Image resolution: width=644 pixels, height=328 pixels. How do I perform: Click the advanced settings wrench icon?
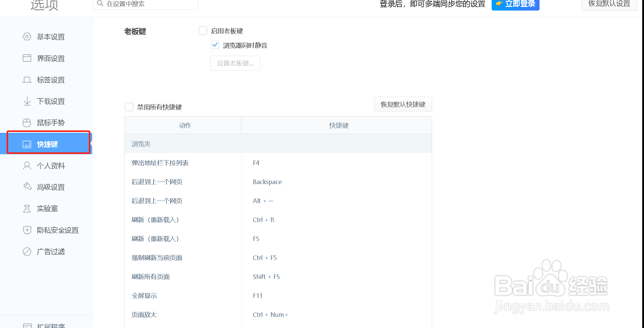(27, 186)
